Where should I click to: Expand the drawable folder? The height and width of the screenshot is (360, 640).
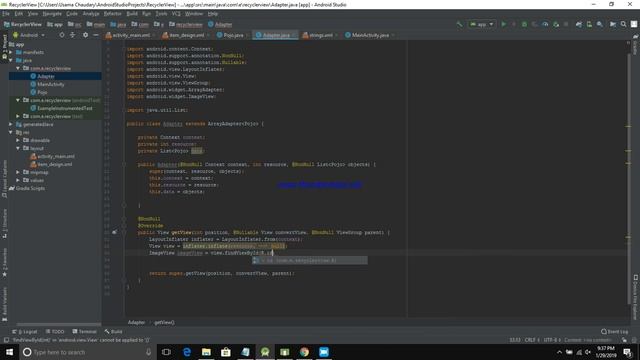(x=18, y=140)
